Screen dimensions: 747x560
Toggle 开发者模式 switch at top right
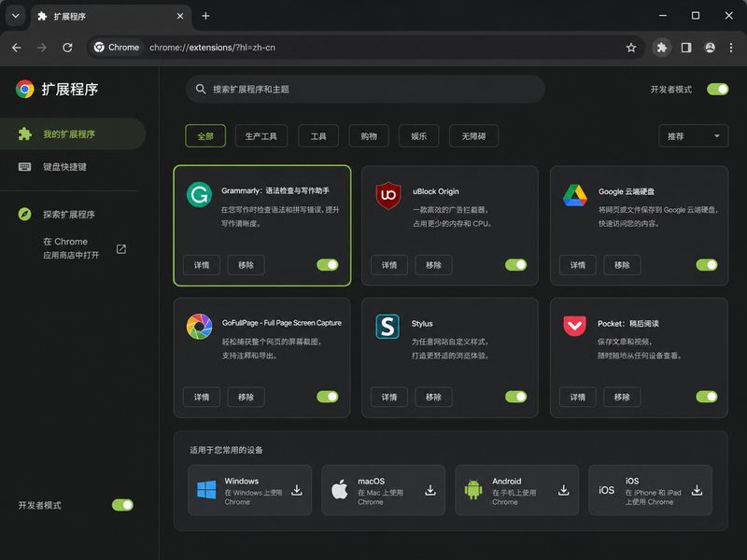click(717, 89)
